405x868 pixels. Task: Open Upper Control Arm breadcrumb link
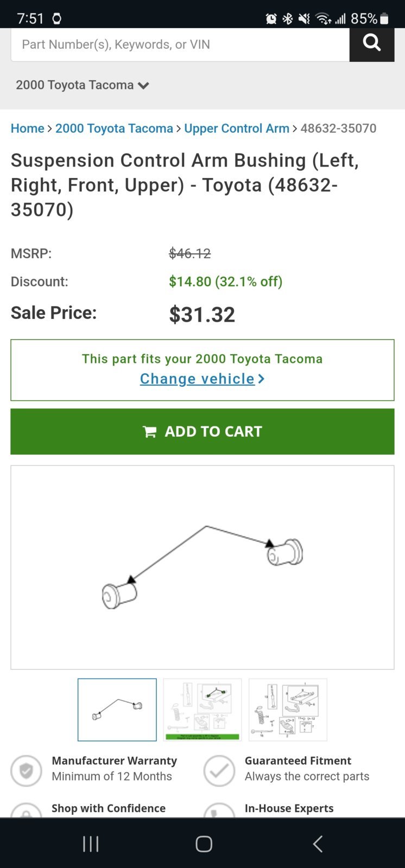[x=237, y=129]
